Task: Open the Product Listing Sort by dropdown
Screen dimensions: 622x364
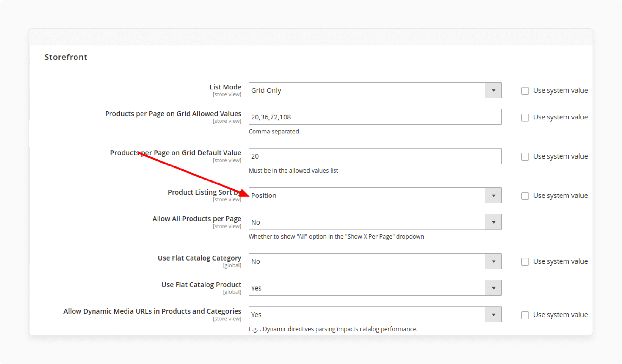Action: pos(375,195)
